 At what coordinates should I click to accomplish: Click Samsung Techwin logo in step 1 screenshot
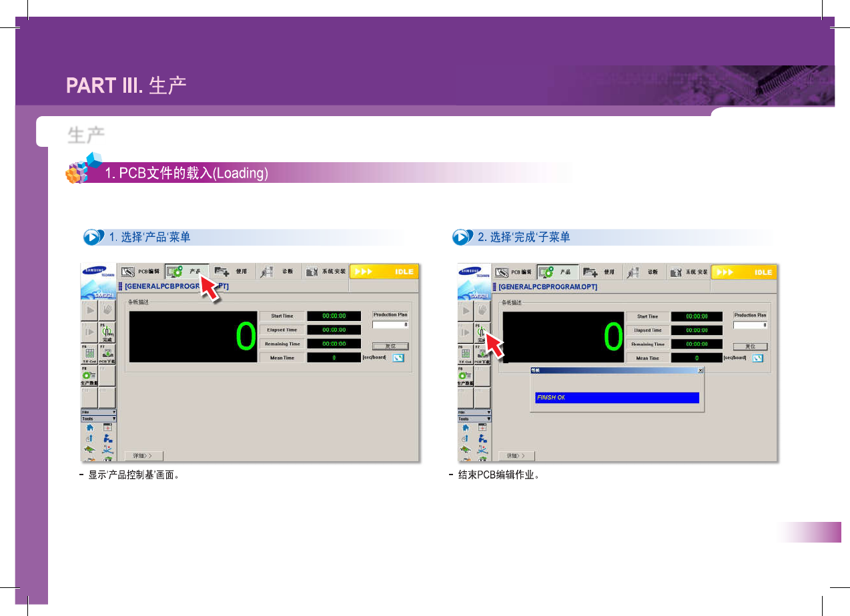point(98,273)
